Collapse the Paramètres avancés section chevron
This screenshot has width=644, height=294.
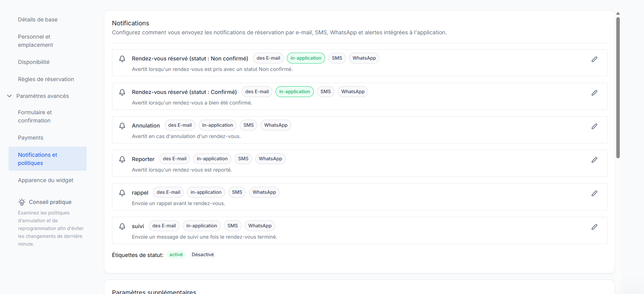tap(9, 96)
